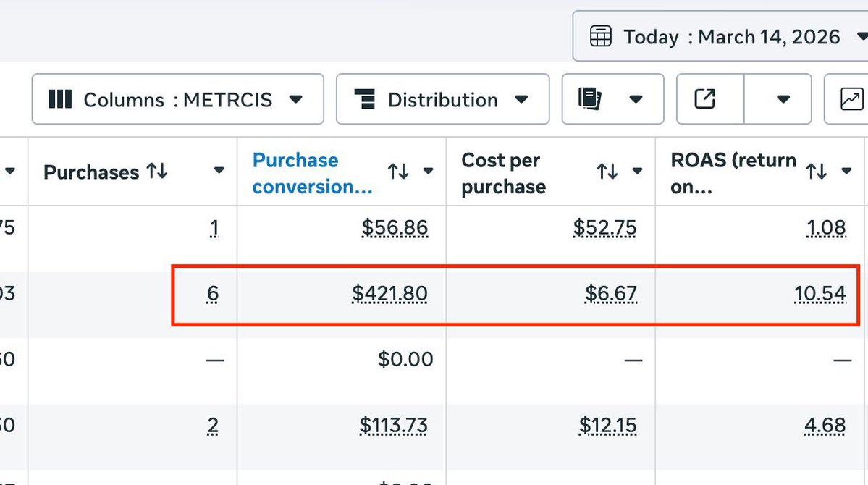Click the calendar icon beside Today

coord(601,36)
